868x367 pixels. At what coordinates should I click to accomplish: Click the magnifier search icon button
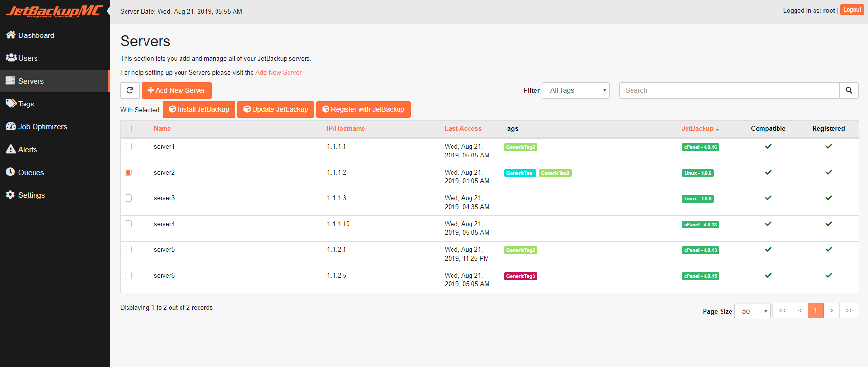[x=849, y=90]
